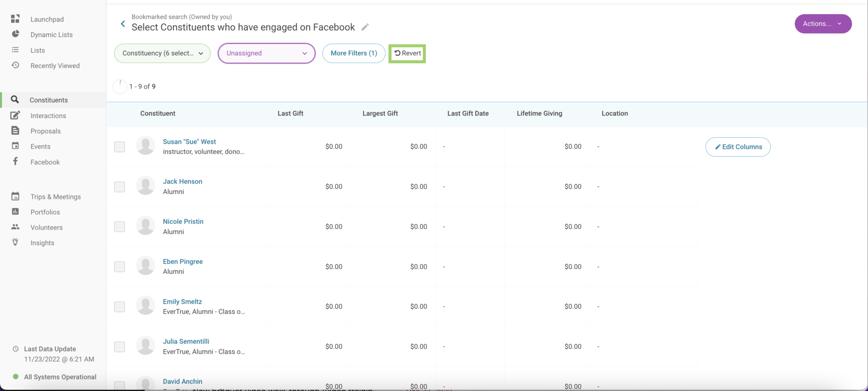
Task: Open the Constituency filter dropdown
Action: point(162,53)
